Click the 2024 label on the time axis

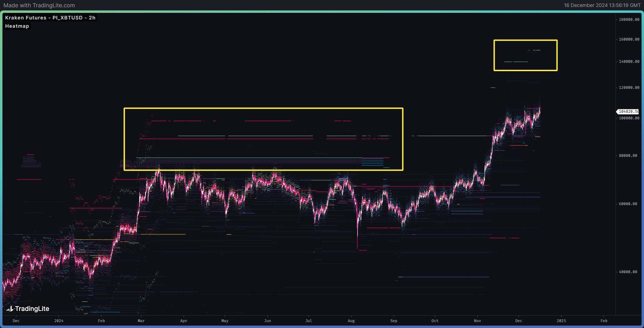59,321
